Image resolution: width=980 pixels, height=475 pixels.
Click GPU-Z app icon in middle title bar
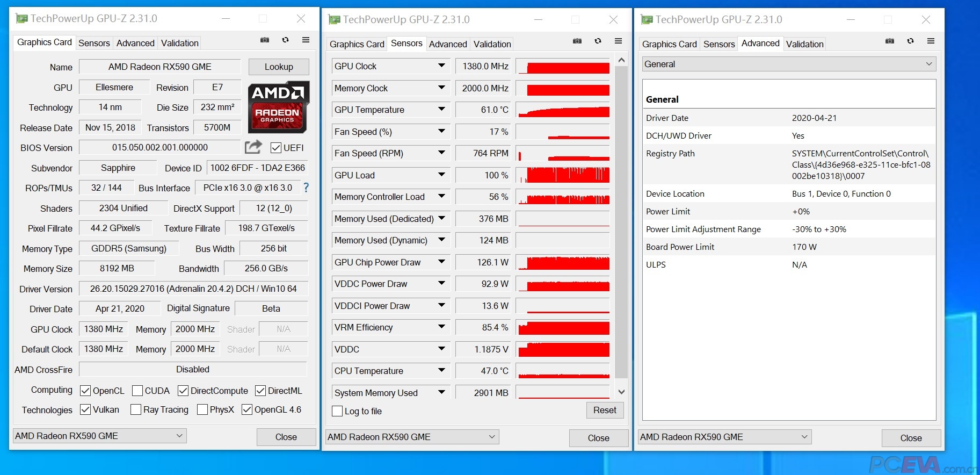tap(334, 20)
